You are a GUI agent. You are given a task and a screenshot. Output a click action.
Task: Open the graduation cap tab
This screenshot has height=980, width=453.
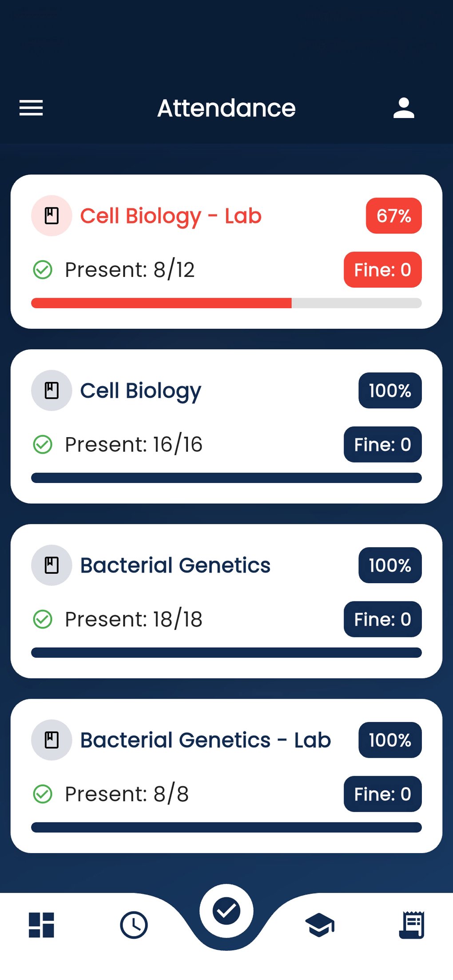tap(320, 925)
